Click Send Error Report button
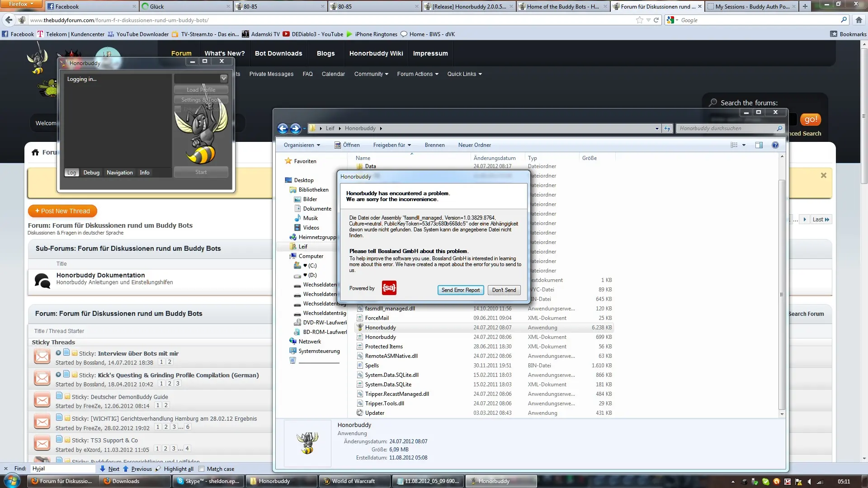 460,290
